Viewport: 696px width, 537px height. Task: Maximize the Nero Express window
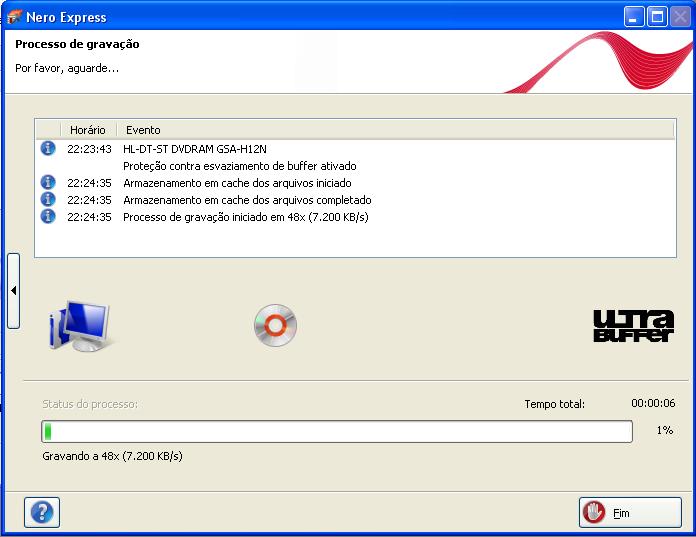(x=657, y=17)
